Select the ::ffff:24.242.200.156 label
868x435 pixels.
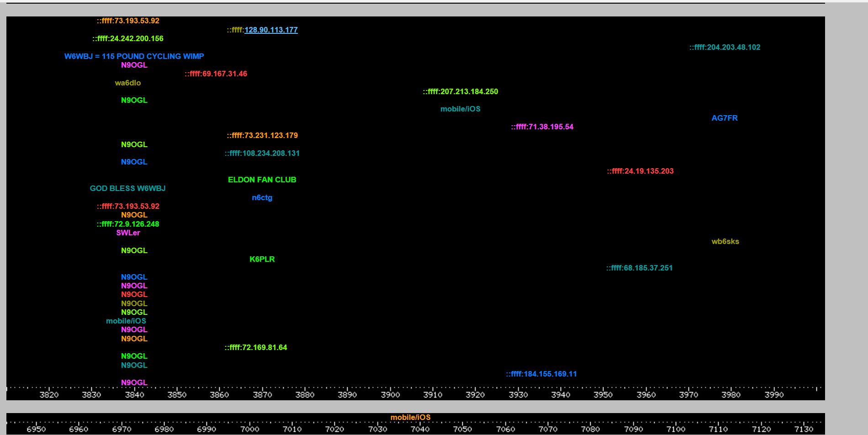128,38
